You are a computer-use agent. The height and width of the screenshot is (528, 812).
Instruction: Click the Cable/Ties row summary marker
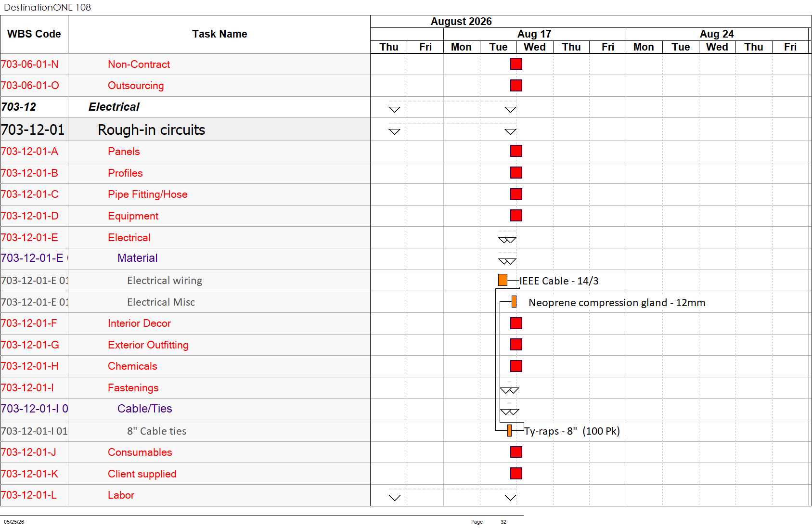coord(509,412)
